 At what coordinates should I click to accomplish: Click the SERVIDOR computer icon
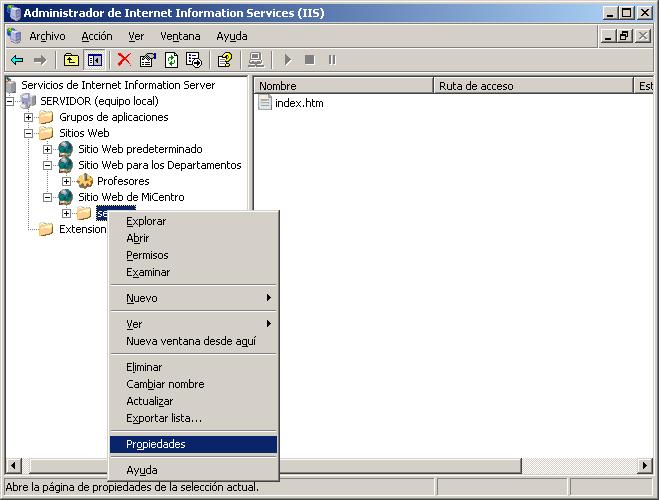[x=29, y=101]
